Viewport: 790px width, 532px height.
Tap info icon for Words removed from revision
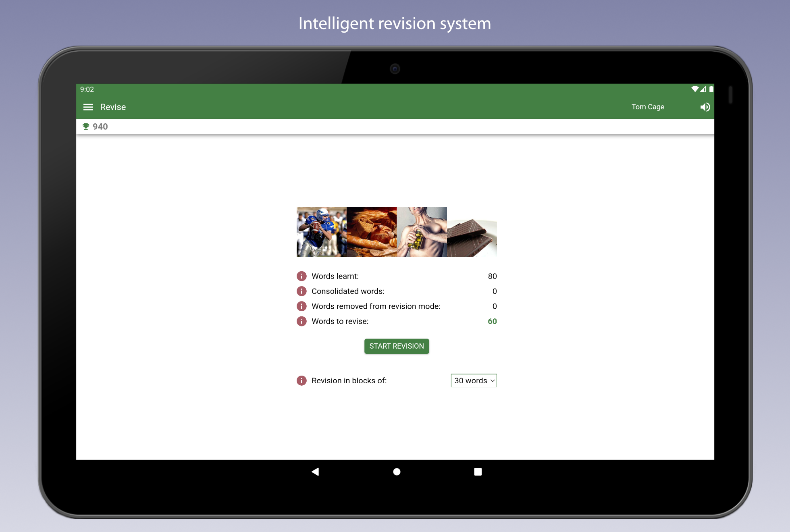pyautogui.click(x=301, y=306)
